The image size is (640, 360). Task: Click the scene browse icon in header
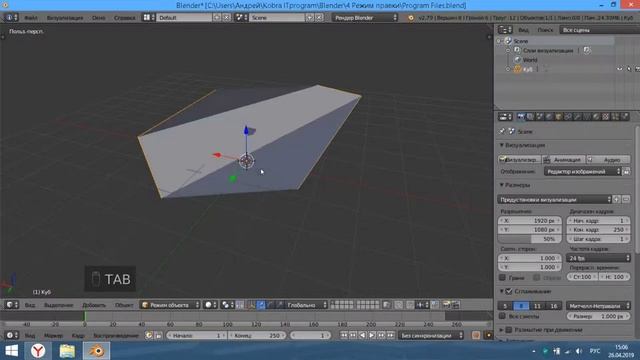coord(241,18)
